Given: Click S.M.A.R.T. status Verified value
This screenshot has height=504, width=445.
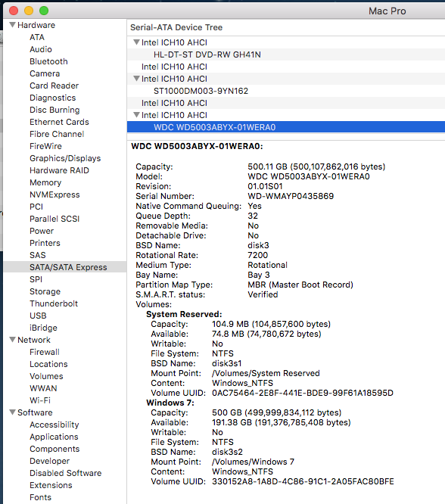Looking at the screenshot, I should coord(263,294).
